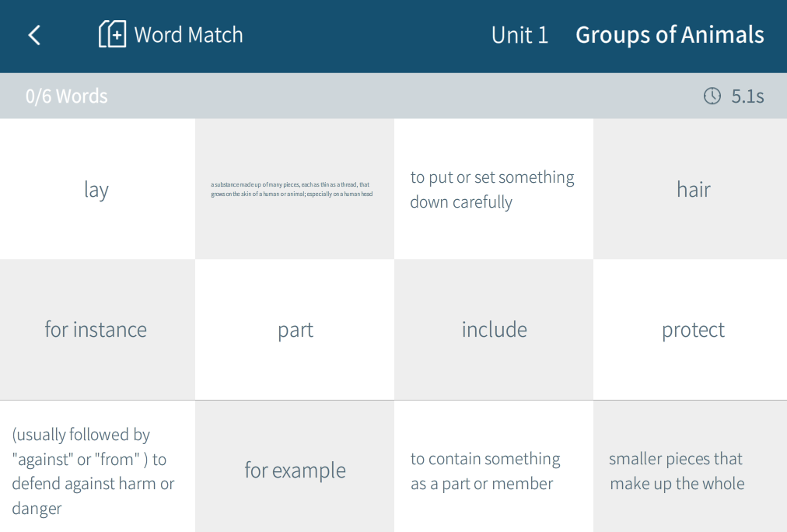Go back with the left arrow
787x532 pixels.
click(x=34, y=35)
